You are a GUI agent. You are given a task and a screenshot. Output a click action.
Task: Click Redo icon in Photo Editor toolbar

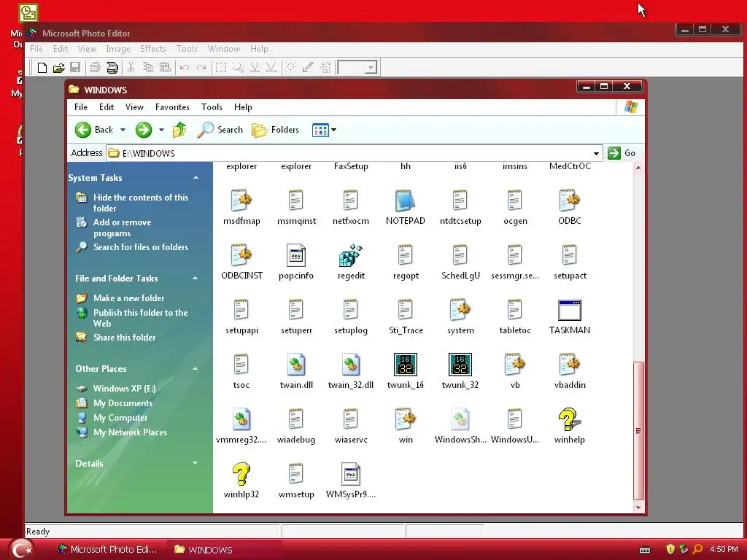(201, 68)
